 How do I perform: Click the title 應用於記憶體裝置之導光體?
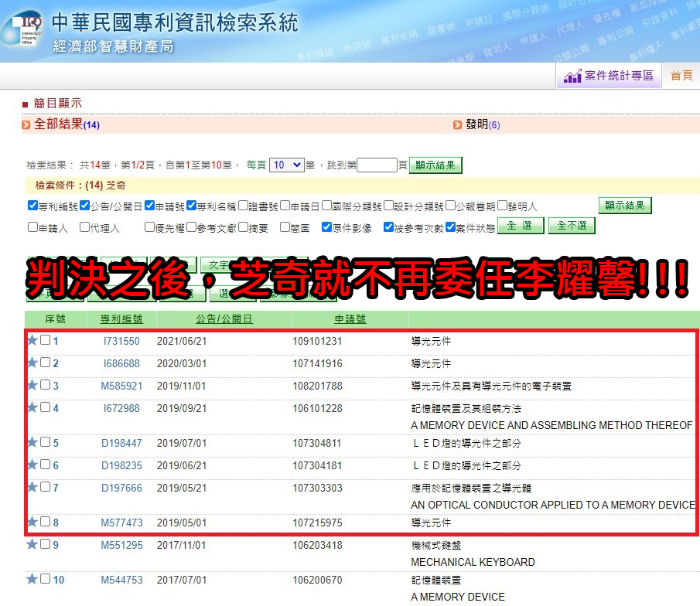coord(471,488)
